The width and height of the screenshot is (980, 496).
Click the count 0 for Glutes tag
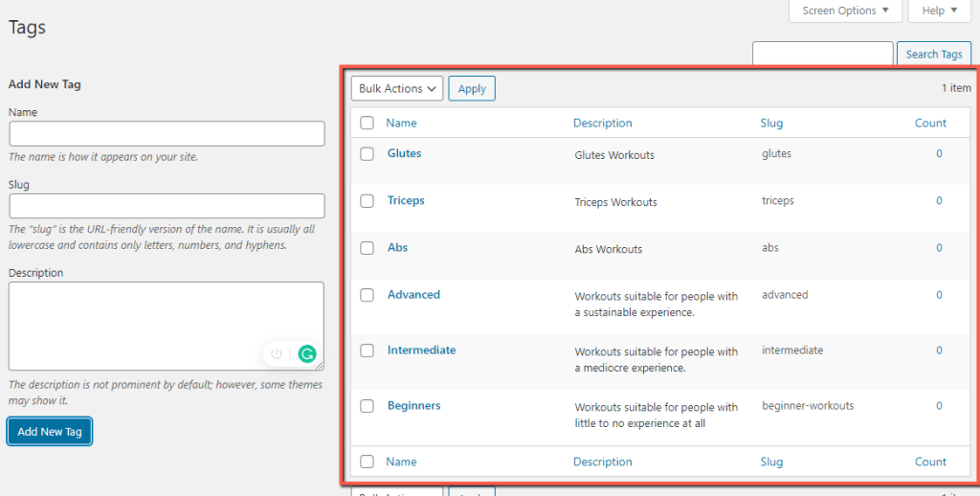pyautogui.click(x=939, y=154)
